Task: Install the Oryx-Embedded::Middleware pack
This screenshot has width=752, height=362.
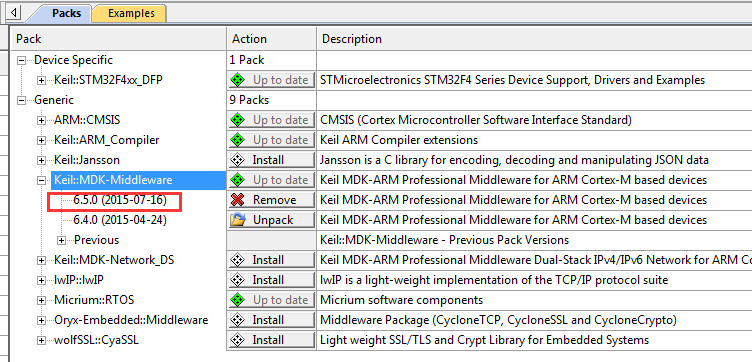Action: [271, 320]
